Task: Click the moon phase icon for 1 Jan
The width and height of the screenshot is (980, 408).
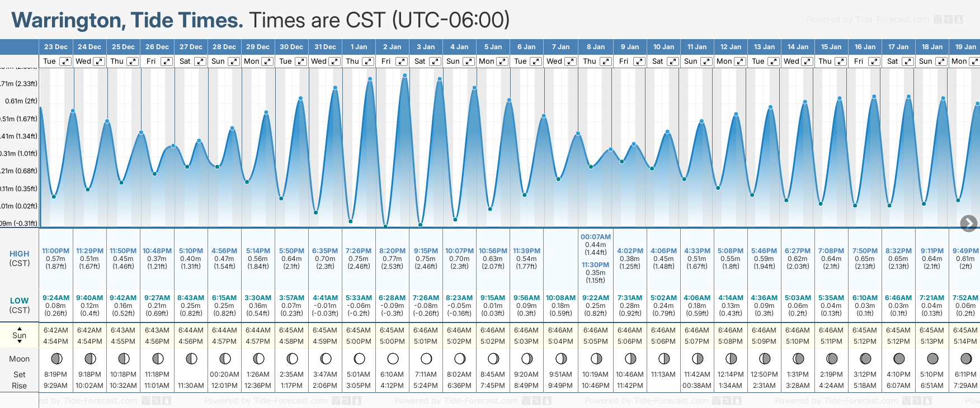Action: click(359, 358)
